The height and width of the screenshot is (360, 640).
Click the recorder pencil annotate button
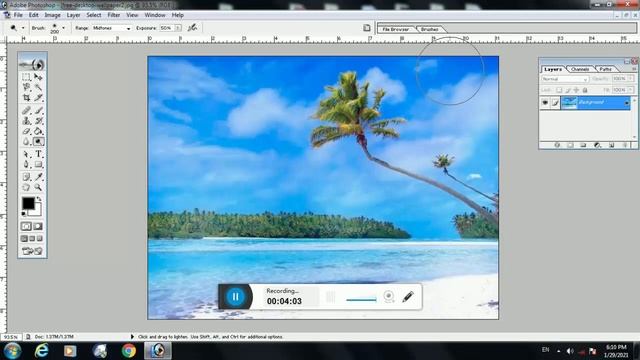[408, 296]
